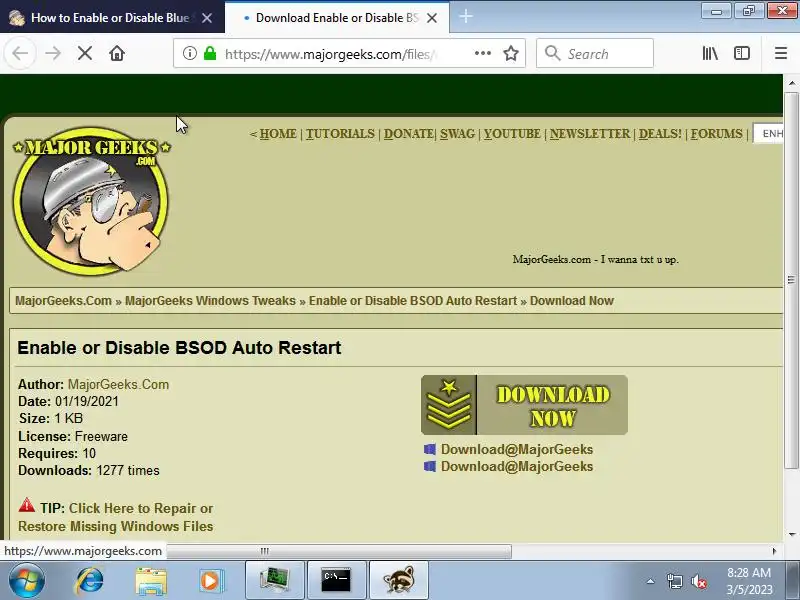Open a new tab with plus button

466,17
